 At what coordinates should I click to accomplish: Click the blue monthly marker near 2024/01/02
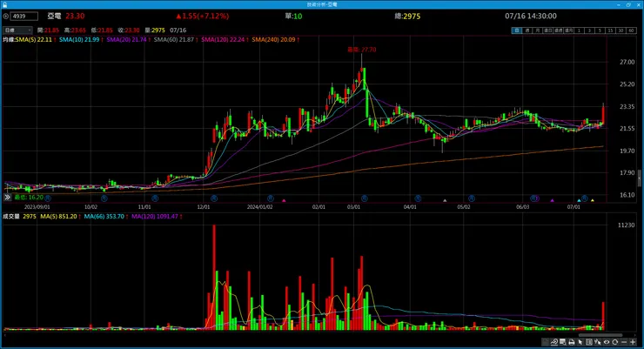271,198
